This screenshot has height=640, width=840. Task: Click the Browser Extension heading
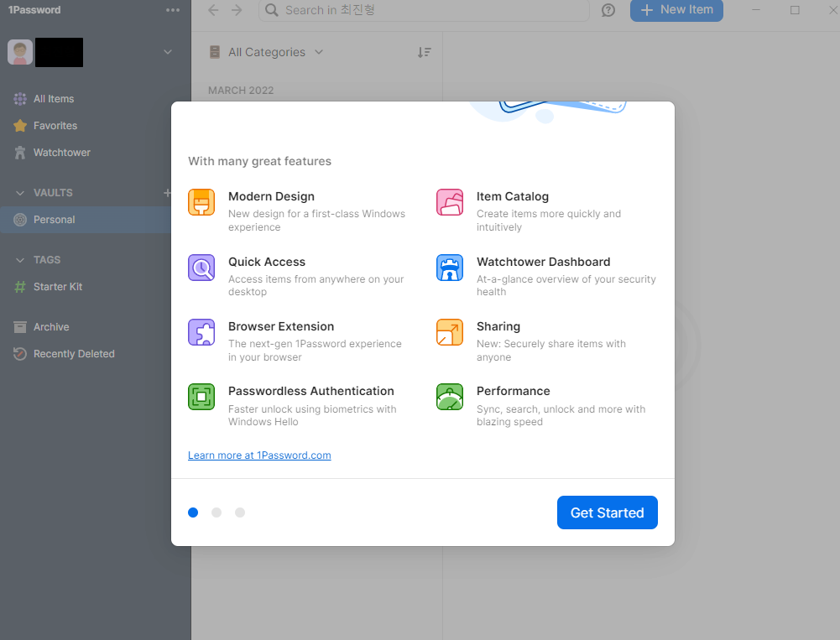[281, 326]
